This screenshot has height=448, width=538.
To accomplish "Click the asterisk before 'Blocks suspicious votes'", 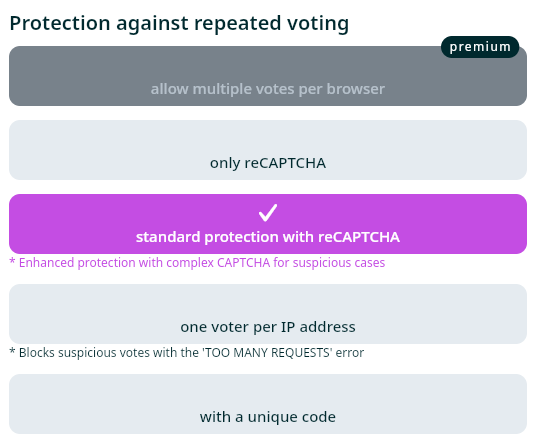I will pyautogui.click(x=12, y=351).
